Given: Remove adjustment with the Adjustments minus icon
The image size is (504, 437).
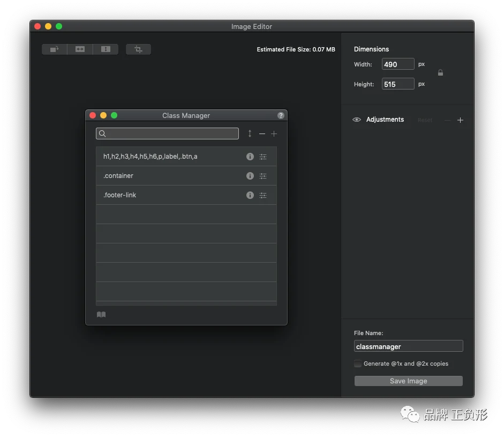Looking at the screenshot, I should pyautogui.click(x=447, y=120).
